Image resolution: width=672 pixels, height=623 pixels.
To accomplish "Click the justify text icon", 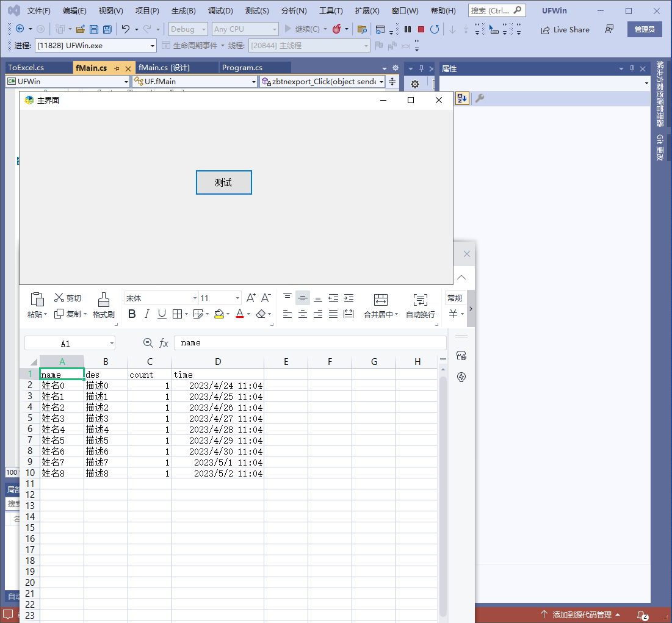I will tap(333, 314).
